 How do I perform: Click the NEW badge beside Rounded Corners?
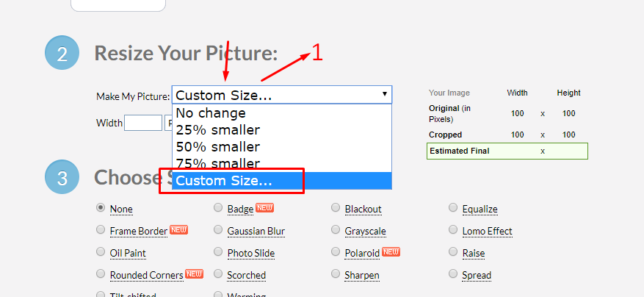tap(194, 274)
